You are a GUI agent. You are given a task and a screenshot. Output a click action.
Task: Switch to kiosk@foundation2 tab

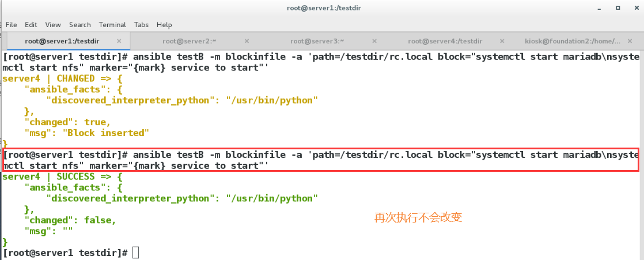point(573,41)
